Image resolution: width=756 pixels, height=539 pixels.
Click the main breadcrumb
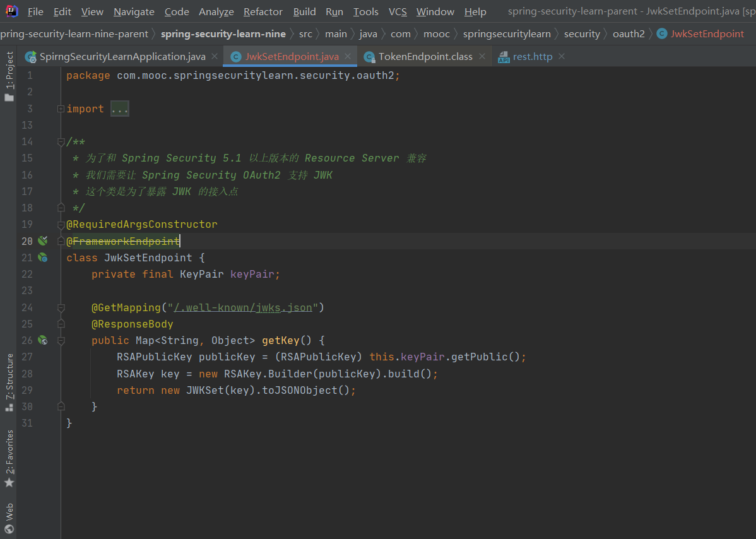pos(336,33)
